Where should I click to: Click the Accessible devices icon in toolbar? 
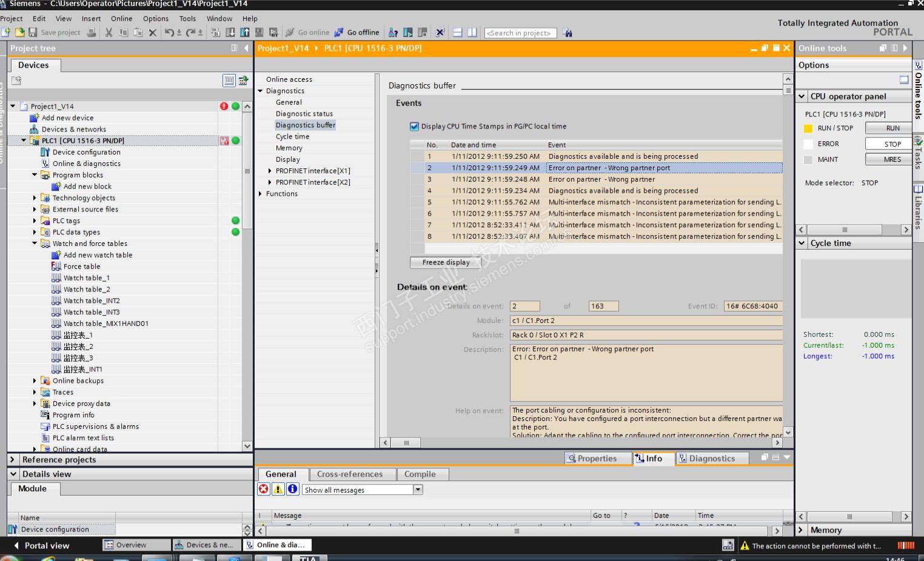click(x=393, y=33)
